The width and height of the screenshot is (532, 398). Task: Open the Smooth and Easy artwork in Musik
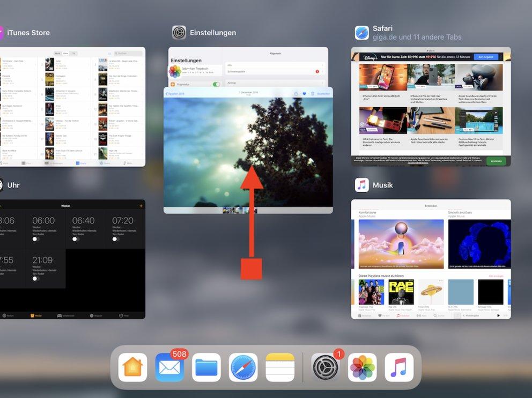479,244
